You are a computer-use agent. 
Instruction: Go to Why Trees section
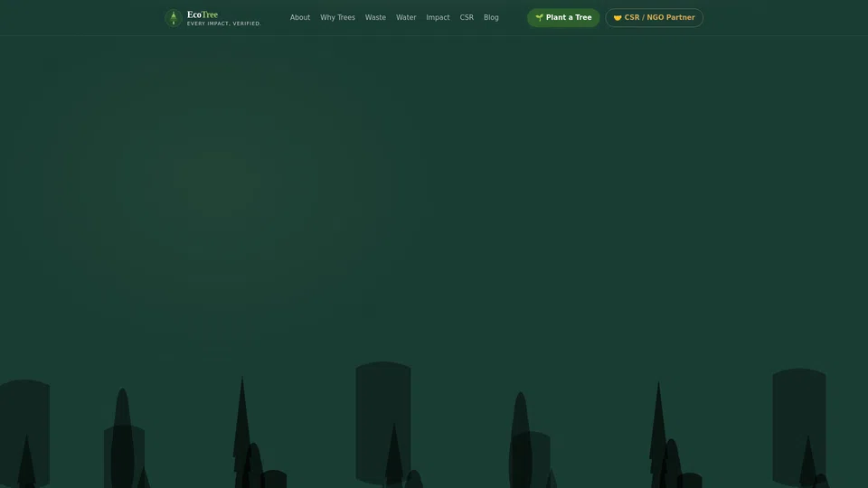(337, 18)
